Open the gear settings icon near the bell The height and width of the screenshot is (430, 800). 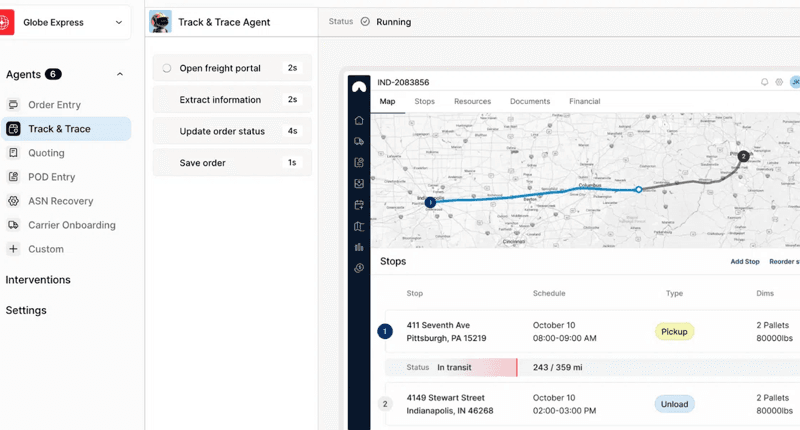(779, 82)
